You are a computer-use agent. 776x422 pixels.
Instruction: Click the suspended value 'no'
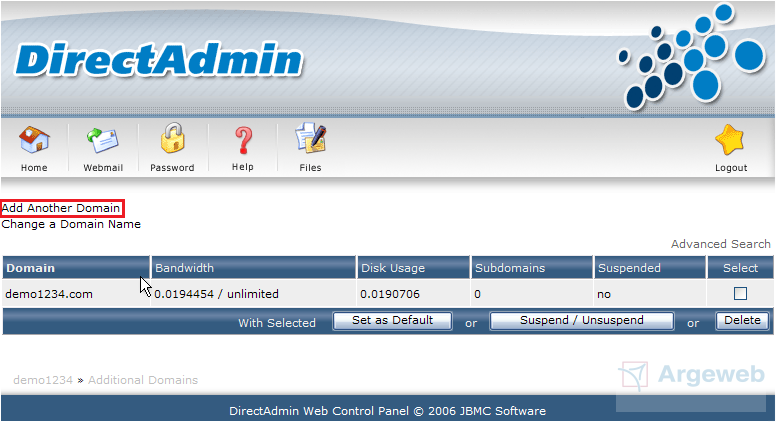tap(604, 294)
